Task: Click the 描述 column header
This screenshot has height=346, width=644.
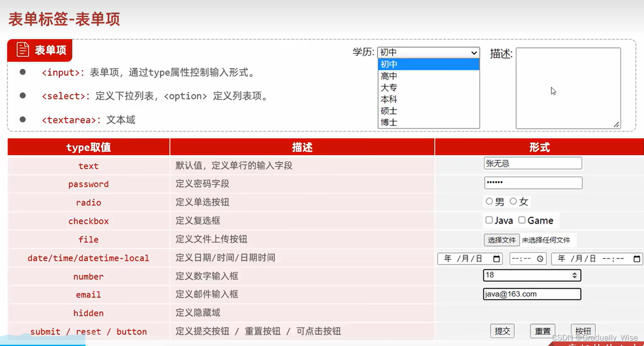Action: click(x=302, y=147)
